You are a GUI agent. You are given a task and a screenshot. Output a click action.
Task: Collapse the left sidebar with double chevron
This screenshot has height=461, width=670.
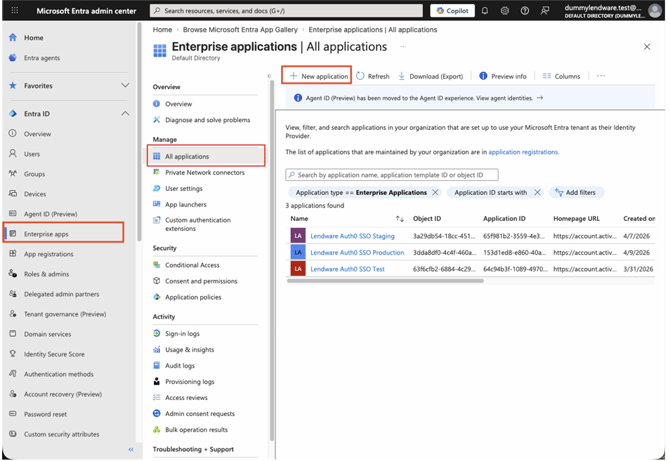click(130, 450)
